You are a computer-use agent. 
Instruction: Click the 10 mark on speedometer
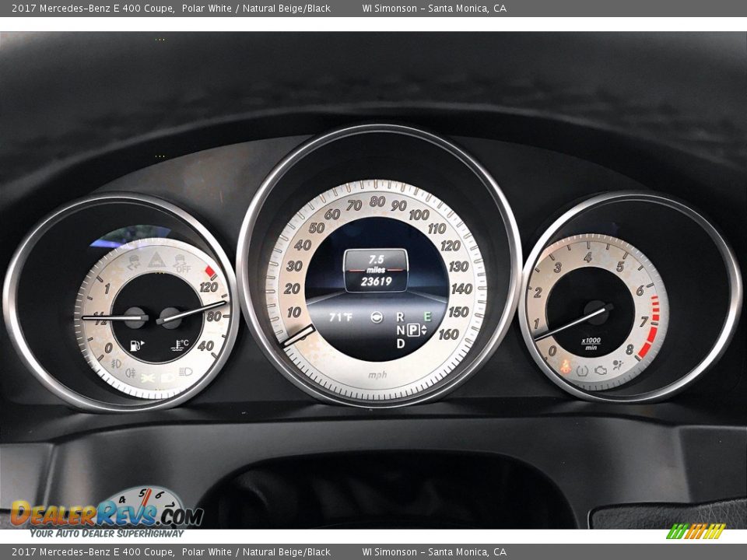[x=293, y=313]
